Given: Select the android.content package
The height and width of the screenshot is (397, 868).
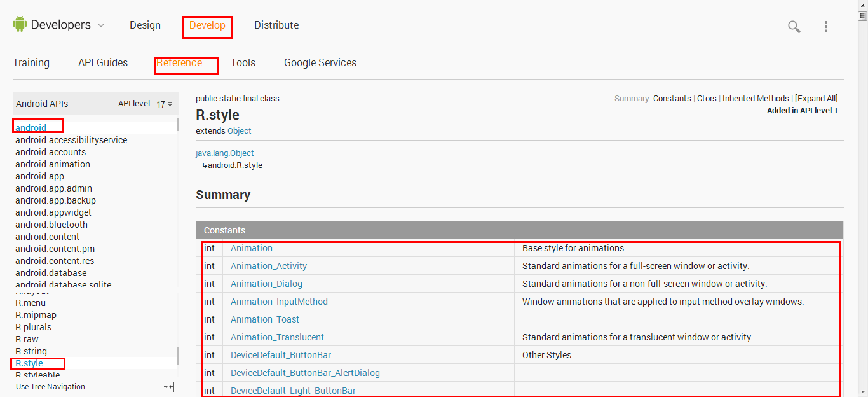Looking at the screenshot, I should pos(47,237).
